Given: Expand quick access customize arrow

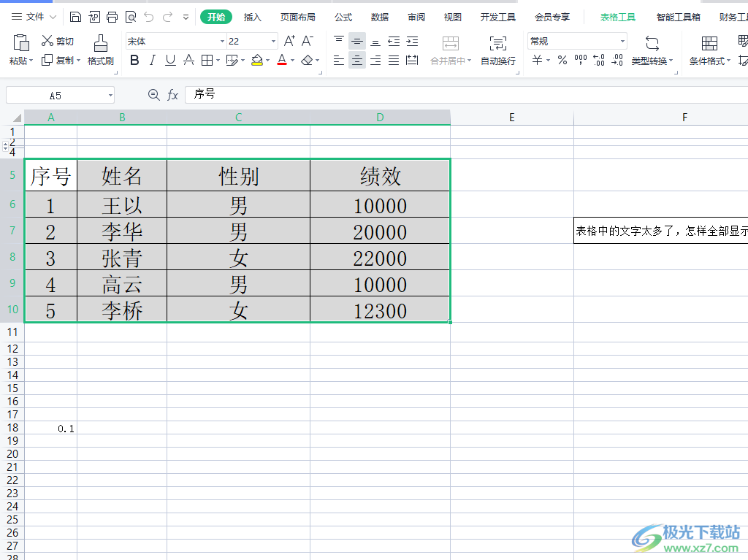Looking at the screenshot, I should (186, 18).
